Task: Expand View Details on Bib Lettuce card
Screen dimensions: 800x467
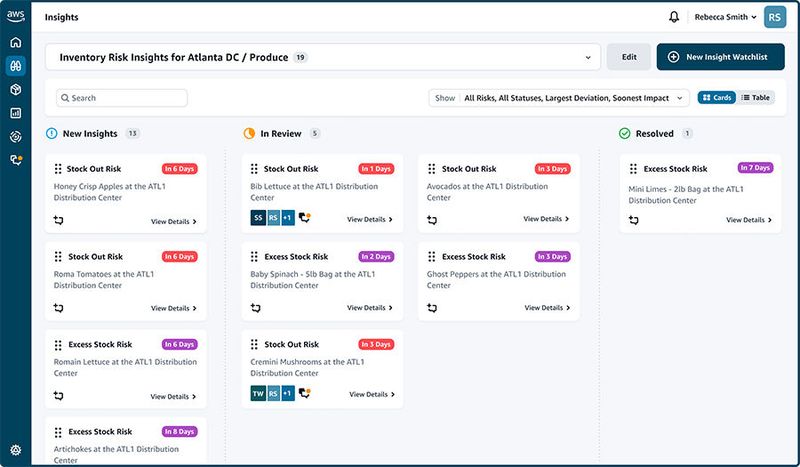Action: pyautogui.click(x=370, y=220)
